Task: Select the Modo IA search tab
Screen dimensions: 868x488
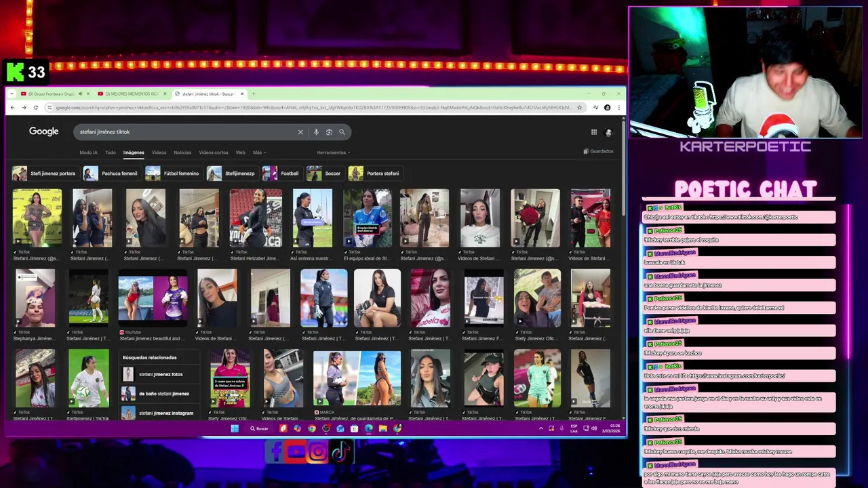Action: pyautogui.click(x=88, y=152)
